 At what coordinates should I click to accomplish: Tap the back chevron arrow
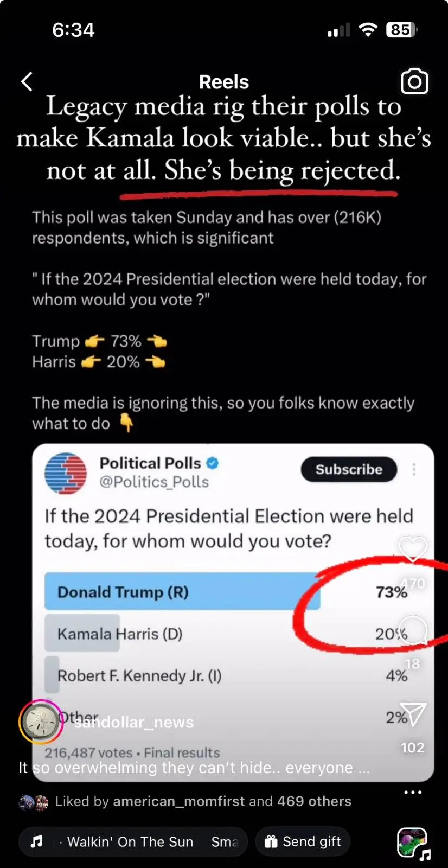coord(27,82)
